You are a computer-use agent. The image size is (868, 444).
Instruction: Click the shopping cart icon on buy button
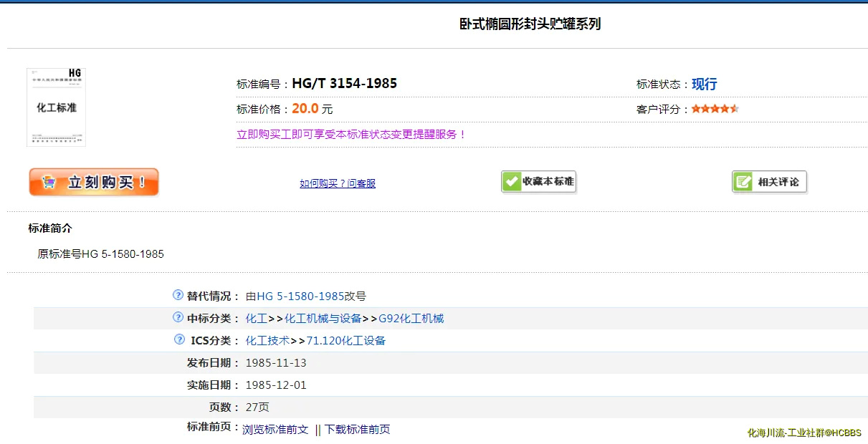click(49, 183)
